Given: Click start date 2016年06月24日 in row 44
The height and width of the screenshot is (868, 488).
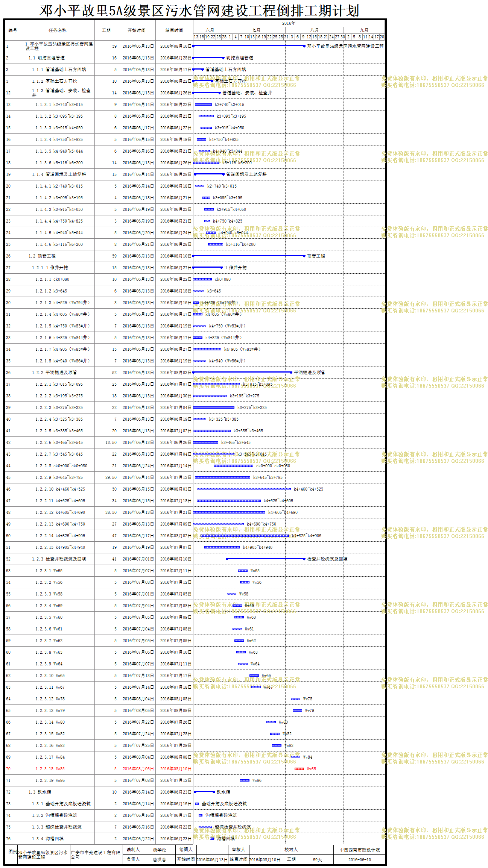Looking at the screenshot, I should (x=138, y=466).
